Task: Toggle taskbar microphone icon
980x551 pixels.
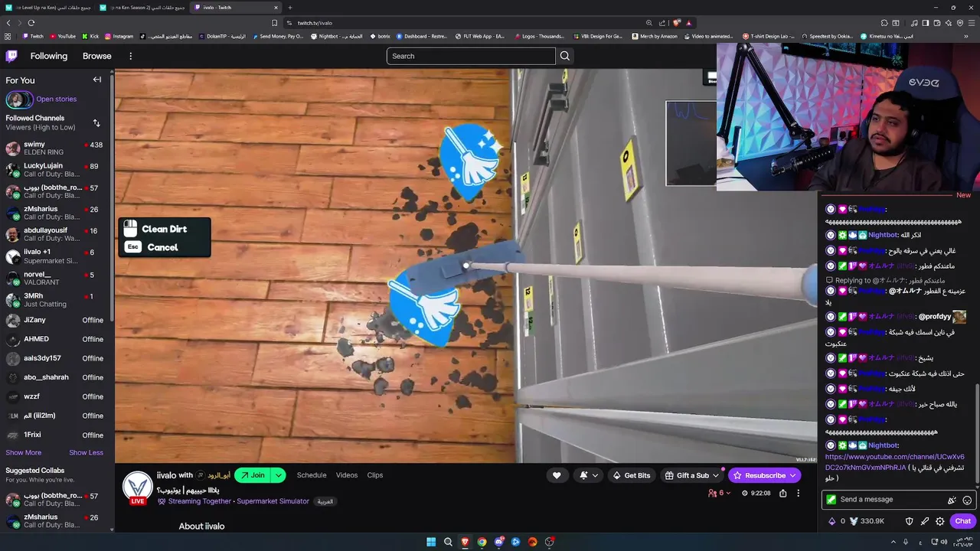Action: click(x=906, y=542)
